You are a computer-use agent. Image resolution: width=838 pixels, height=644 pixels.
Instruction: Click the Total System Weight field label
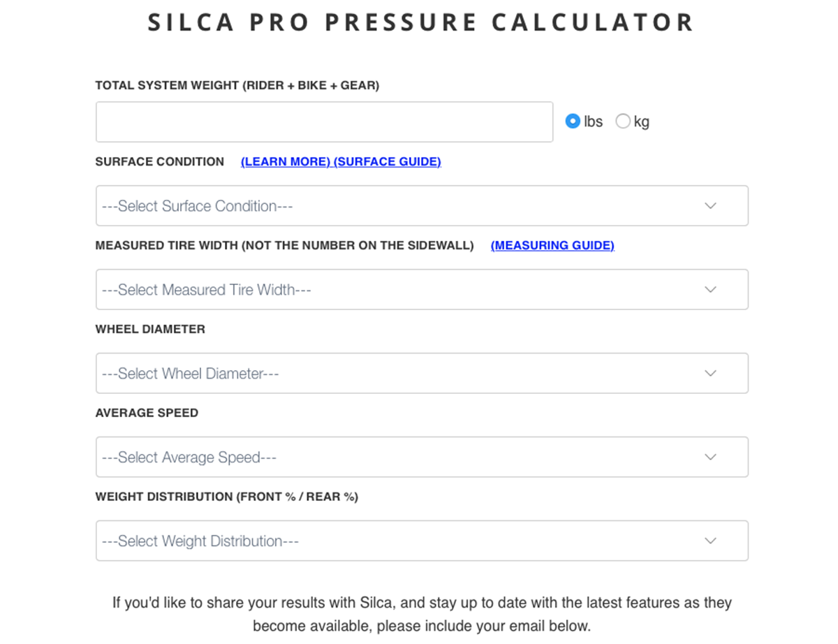[237, 85]
